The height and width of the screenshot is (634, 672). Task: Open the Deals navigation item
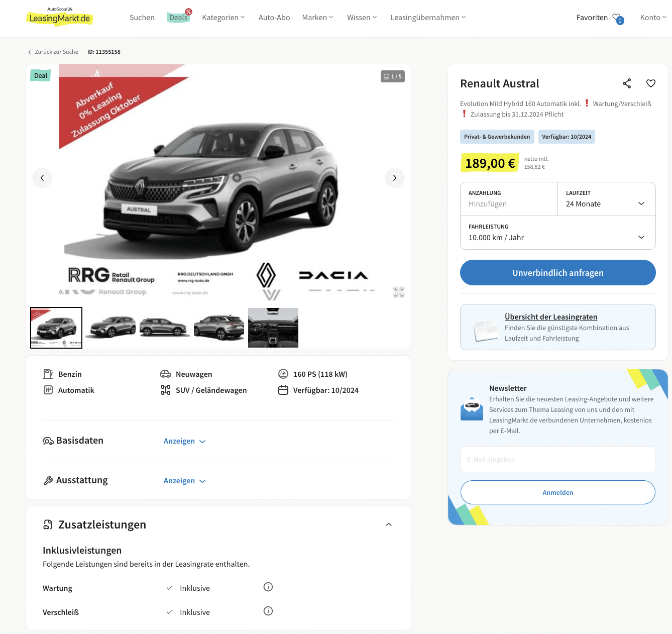pyautogui.click(x=178, y=18)
